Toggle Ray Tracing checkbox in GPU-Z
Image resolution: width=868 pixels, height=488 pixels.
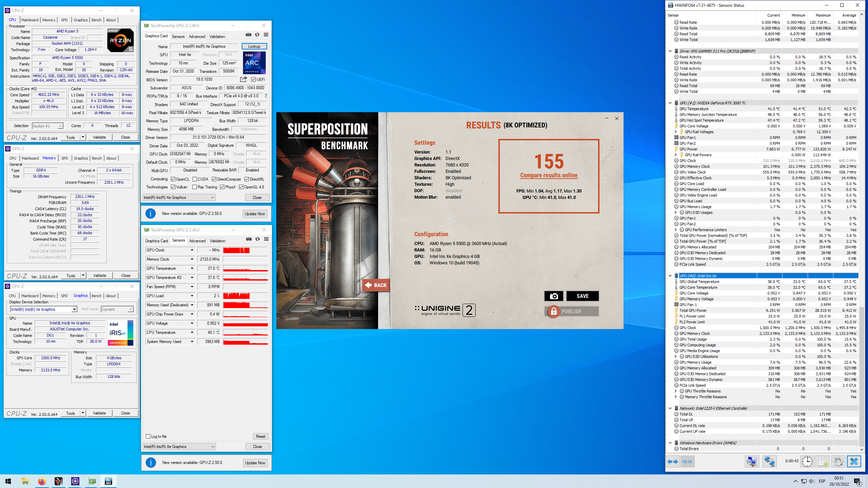195,187
